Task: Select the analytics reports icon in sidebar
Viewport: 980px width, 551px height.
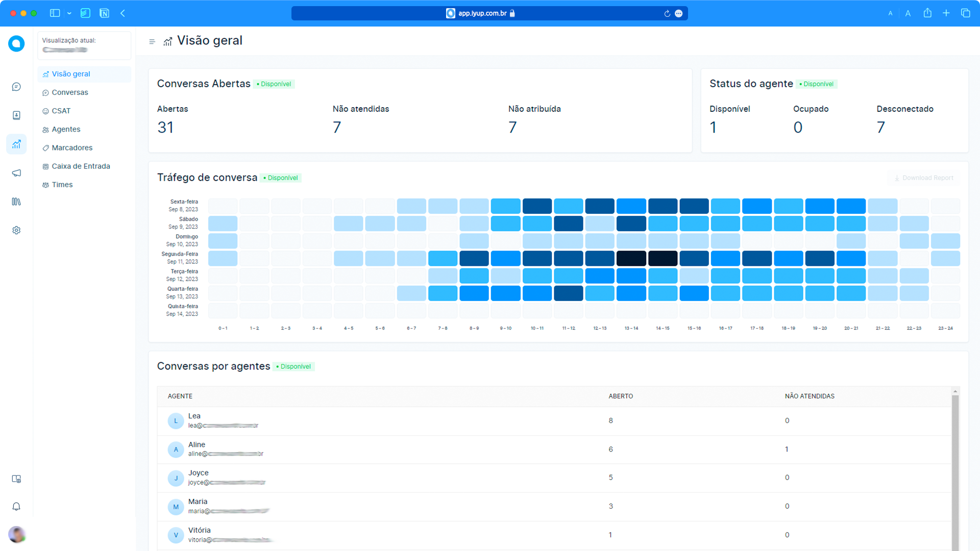Action: coord(16,144)
